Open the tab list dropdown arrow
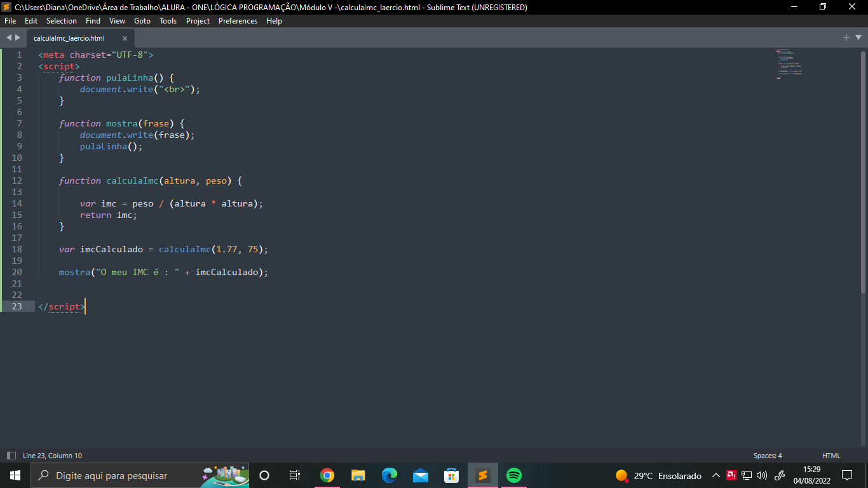Viewport: 868px width, 488px height. pyautogui.click(x=857, y=38)
